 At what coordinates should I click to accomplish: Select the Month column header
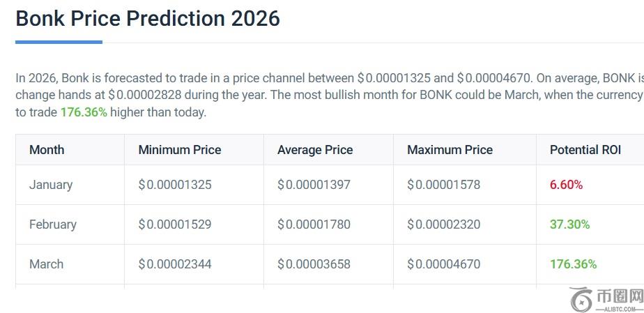[x=47, y=150]
